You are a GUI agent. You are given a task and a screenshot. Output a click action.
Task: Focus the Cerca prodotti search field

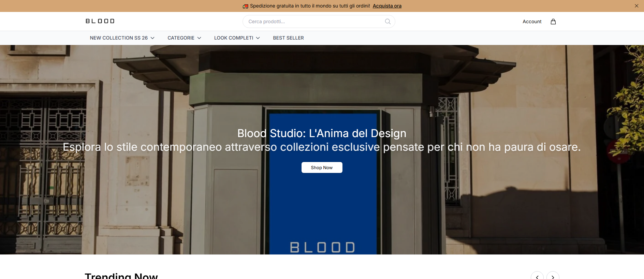click(319, 21)
